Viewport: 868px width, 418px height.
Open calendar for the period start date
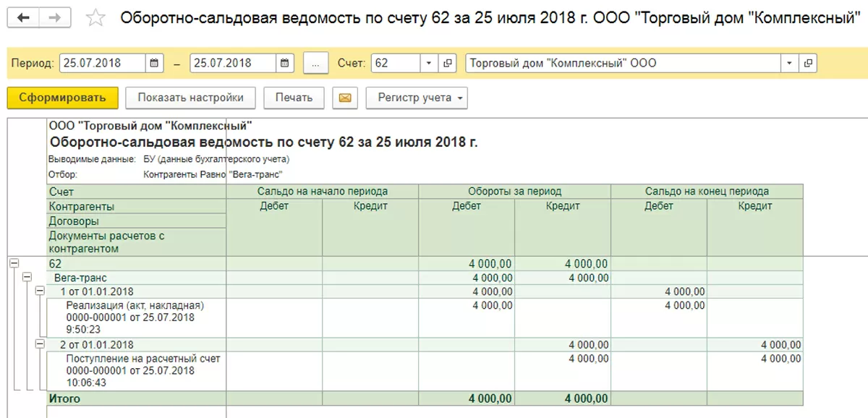(x=154, y=63)
